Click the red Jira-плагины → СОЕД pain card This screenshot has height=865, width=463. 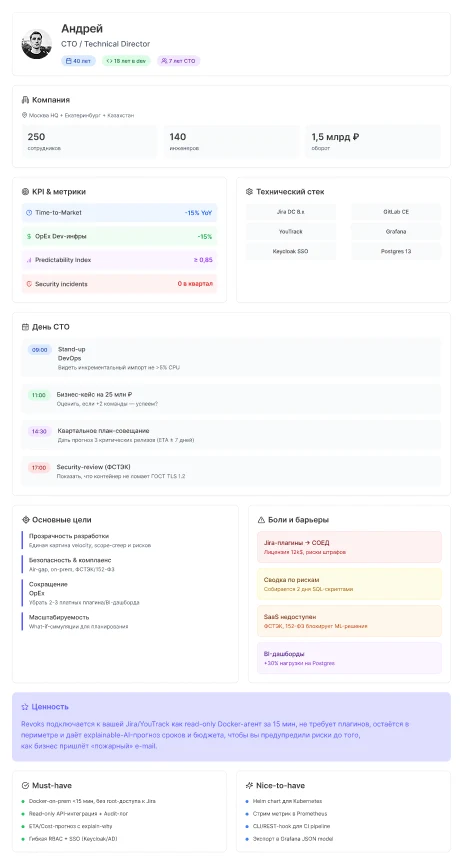(x=349, y=547)
